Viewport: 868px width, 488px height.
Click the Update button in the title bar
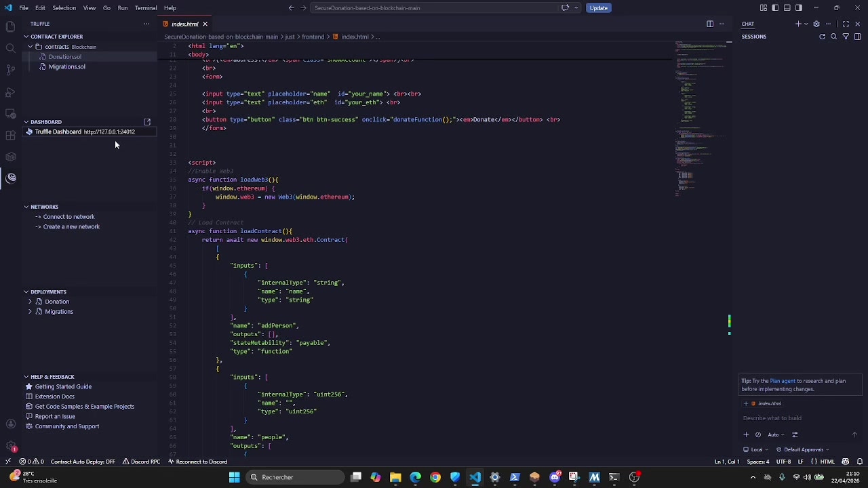(x=598, y=8)
